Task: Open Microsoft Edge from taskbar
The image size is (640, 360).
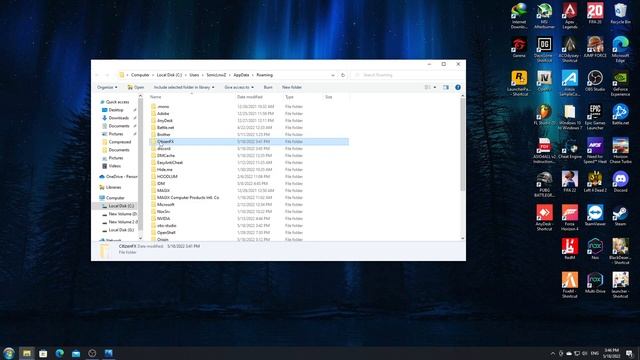Action: 60,353
